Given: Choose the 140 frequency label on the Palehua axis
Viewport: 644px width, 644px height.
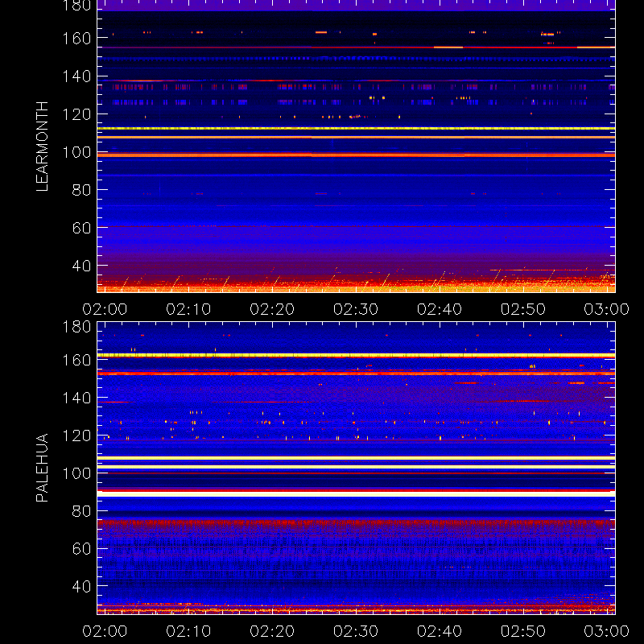Looking at the screenshot, I should click(x=76, y=398).
